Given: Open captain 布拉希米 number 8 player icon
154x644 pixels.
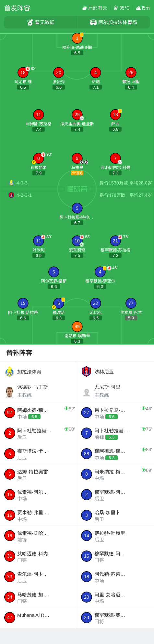Looking at the screenshot, I should tap(38, 158).
